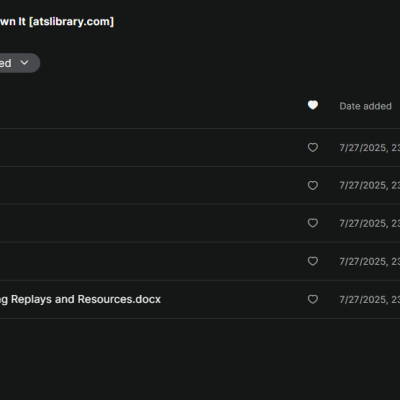Screen dimensions: 400x400
Task: Select the folder title with [atslibrary.com]
Action: pos(57,22)
